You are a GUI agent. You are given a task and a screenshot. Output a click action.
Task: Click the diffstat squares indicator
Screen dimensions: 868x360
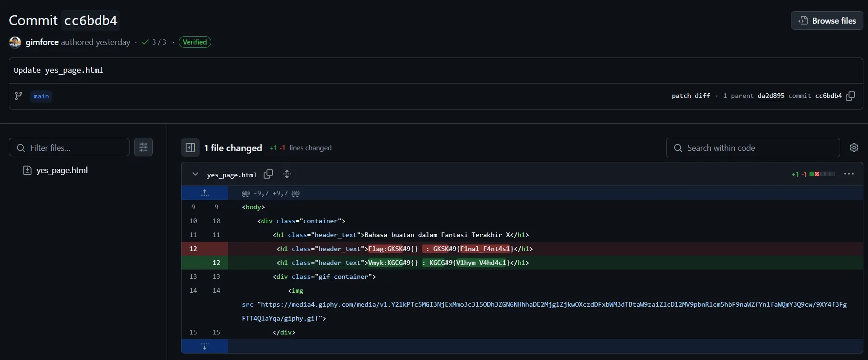click(822, 174)
